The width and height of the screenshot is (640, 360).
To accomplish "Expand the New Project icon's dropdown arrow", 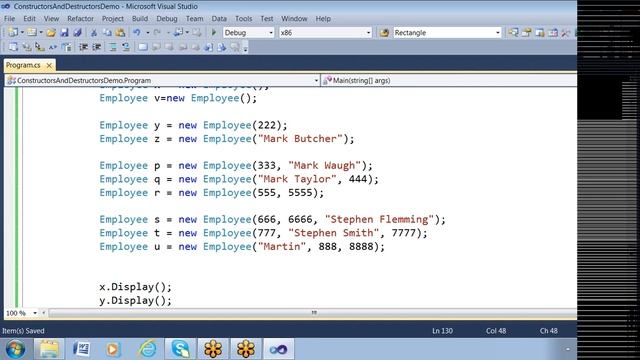I will (x=22, y=33).
